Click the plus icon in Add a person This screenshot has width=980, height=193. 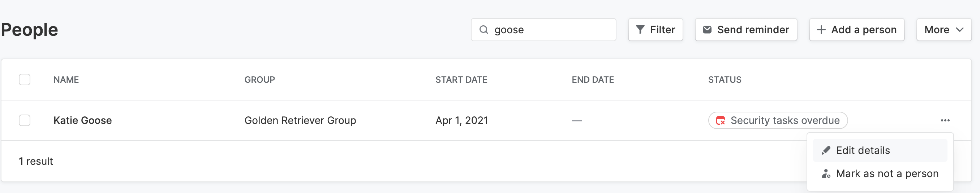click(x=821, y=30)
